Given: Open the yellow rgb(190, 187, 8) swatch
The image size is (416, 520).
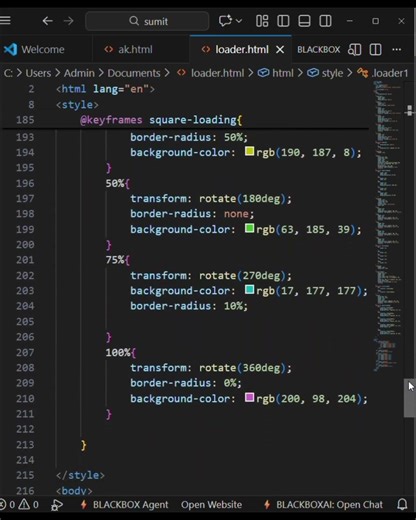Looking at the screenshot, I should tap(249, 152).
